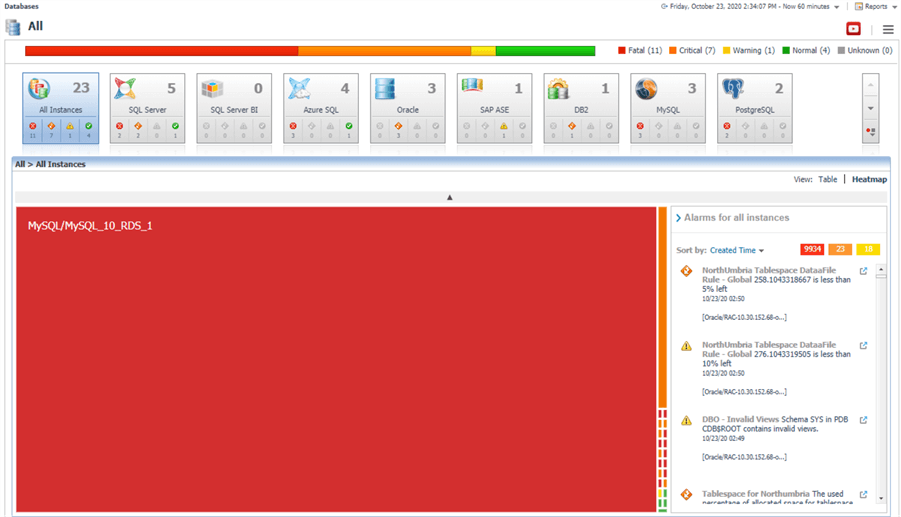Filter All Instances by critical status icon
Viewport: 901px width, 517px height.
point(51,126)
